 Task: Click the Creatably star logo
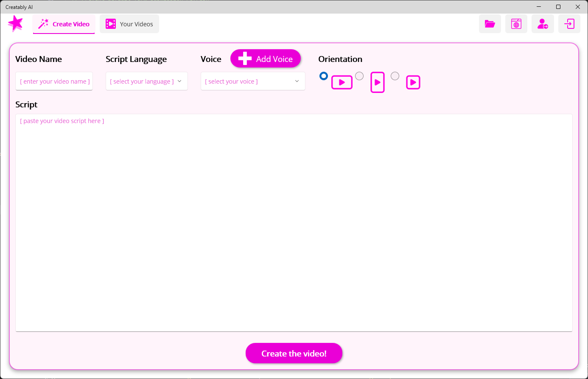[x=15, y=23]
